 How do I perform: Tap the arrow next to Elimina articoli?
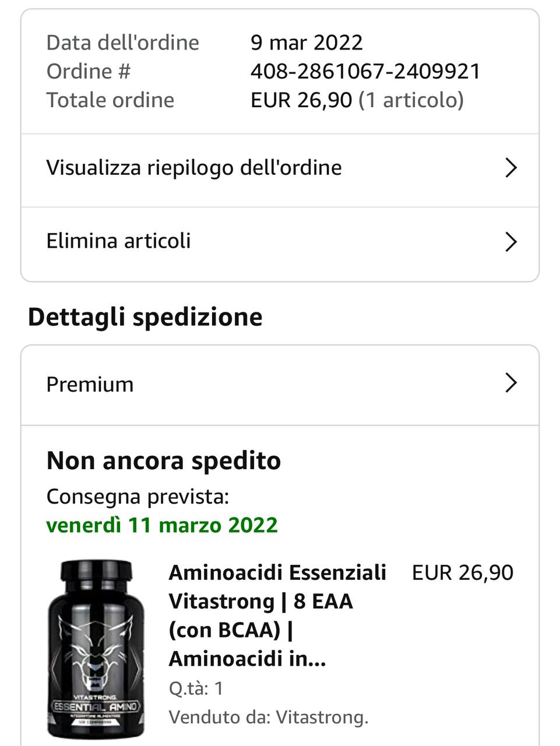click(510, 241)
